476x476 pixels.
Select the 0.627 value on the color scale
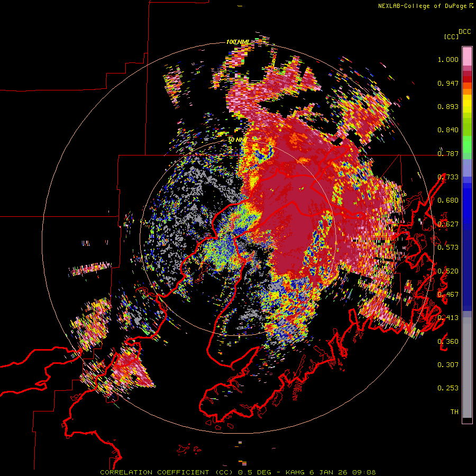448,224
